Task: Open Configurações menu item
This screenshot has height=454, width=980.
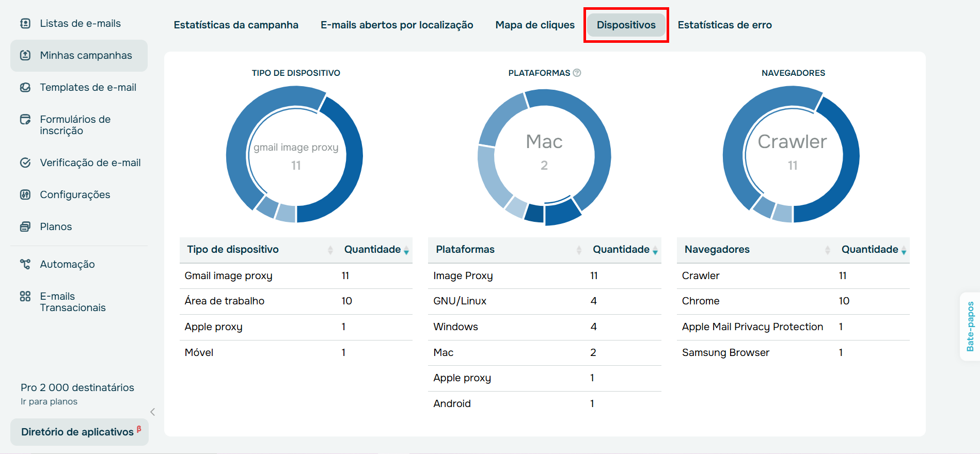Action: point(79,194)
